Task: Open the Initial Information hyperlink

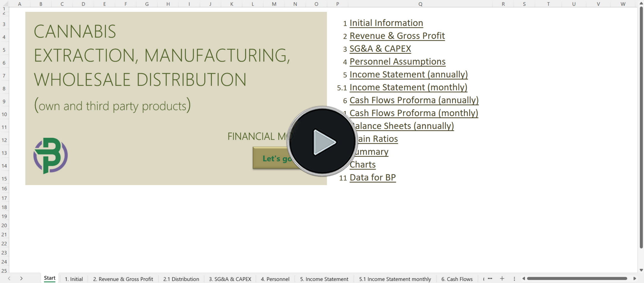Action: pyautogui.click(x=386, y=23)
